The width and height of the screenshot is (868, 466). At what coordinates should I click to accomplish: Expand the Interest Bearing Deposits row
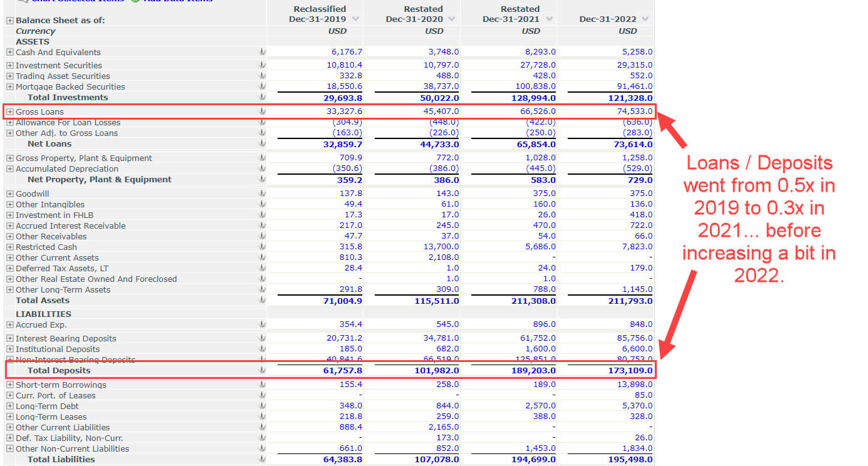(10, 338)
